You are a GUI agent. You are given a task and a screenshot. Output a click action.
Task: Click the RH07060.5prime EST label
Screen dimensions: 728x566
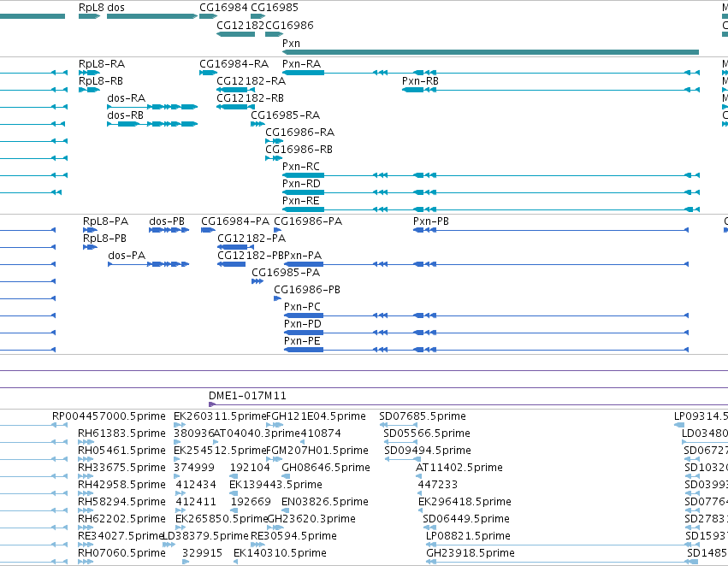121,553
